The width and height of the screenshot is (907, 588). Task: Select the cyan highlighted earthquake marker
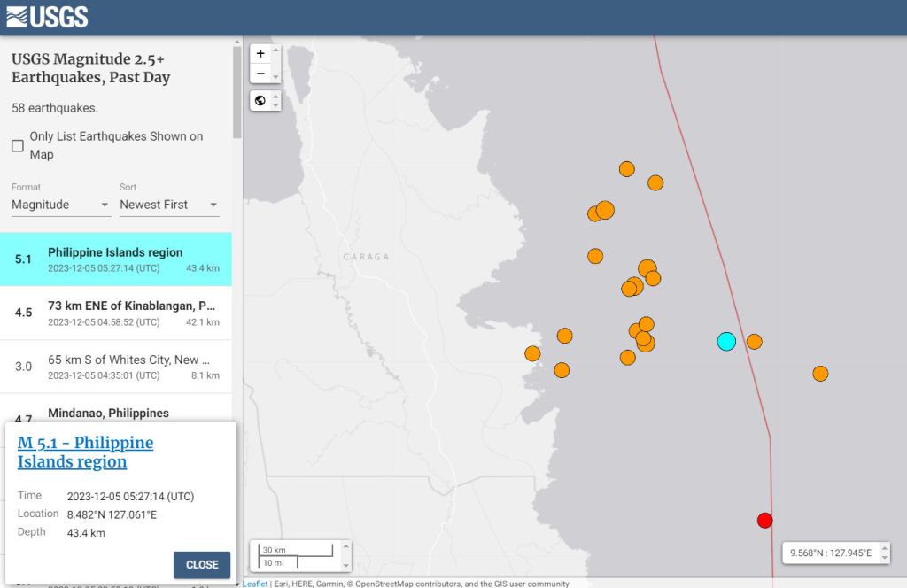(726, 341)
